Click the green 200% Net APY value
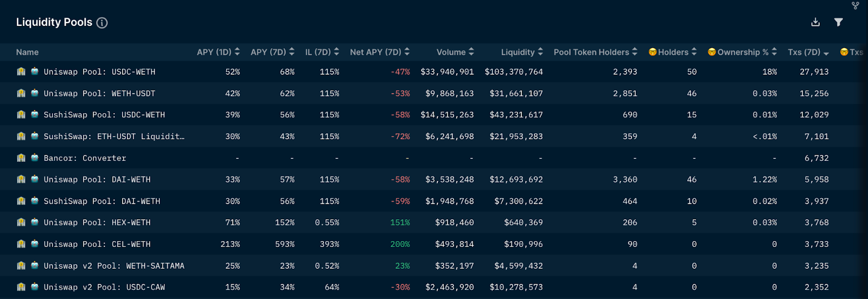The height and width of the screenshot is (299, 868). [400, 244]
